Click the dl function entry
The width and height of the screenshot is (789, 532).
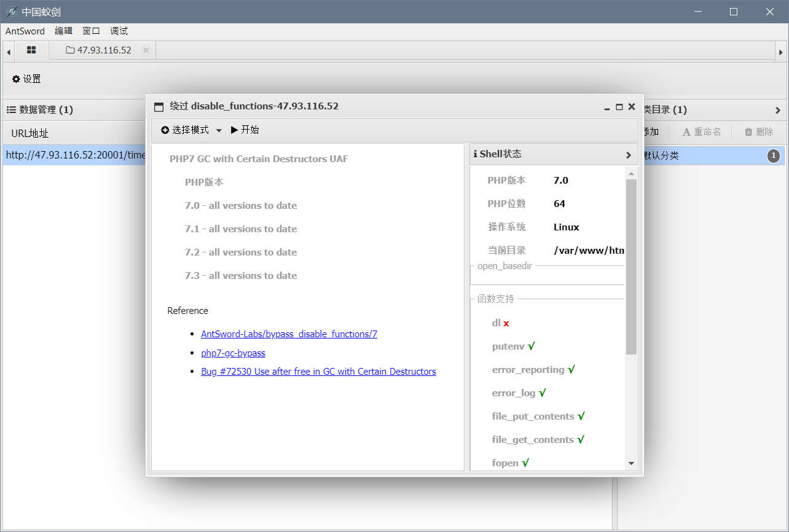pos(500,323)
